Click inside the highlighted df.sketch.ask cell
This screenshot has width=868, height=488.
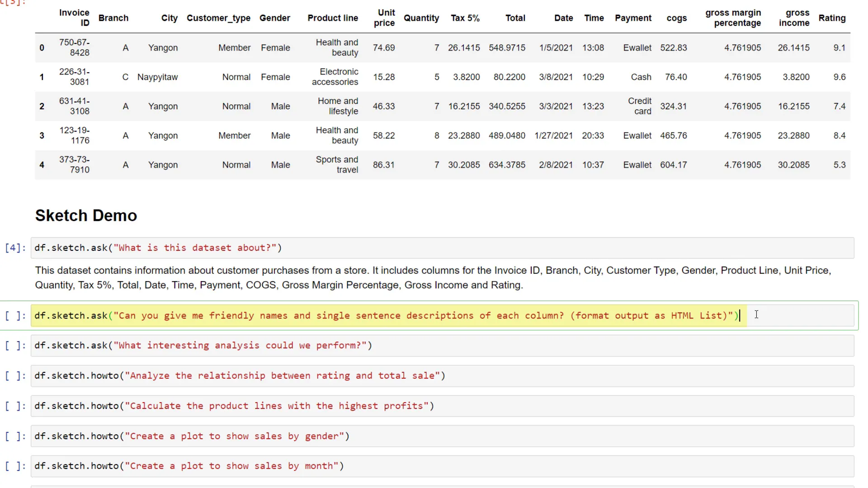click(384, 315)
